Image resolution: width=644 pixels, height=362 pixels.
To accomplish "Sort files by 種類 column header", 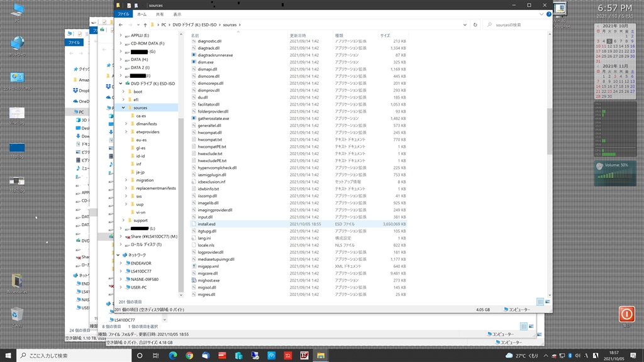I will tap(339, 36).
